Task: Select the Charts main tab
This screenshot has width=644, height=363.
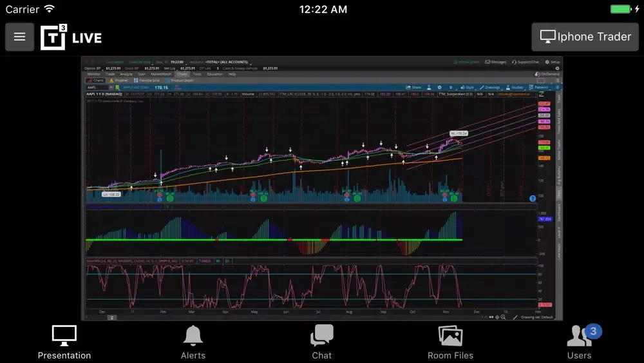Action: click(182, 74)
